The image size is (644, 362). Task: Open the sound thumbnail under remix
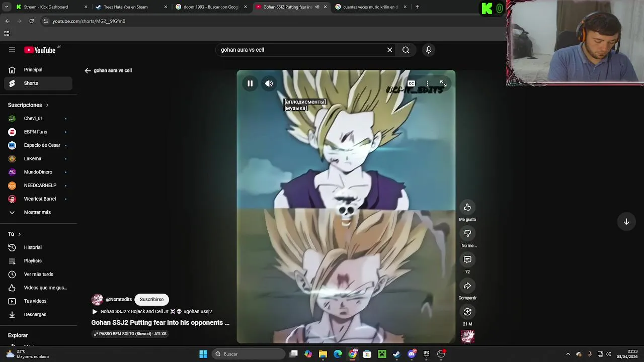(467, 336)
